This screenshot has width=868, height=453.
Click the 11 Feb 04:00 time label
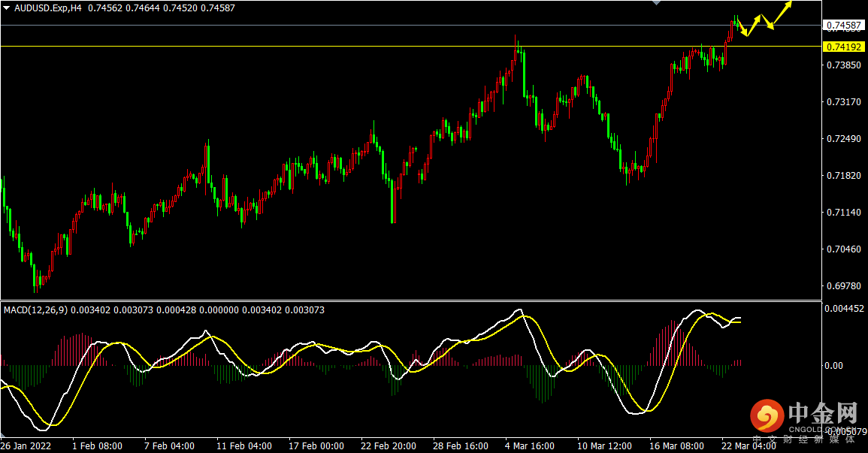pos(244,445)
